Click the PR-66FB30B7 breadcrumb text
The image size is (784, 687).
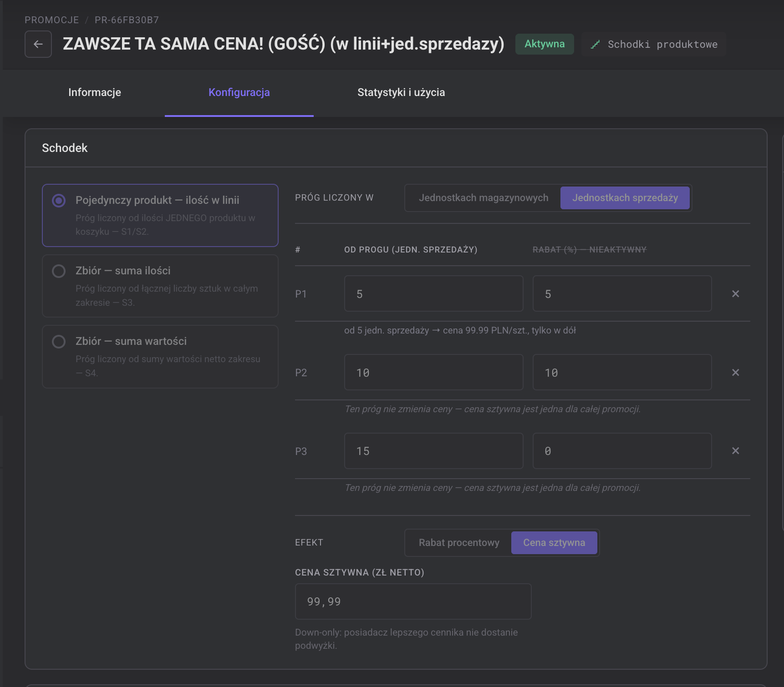(x=127, y=20)
